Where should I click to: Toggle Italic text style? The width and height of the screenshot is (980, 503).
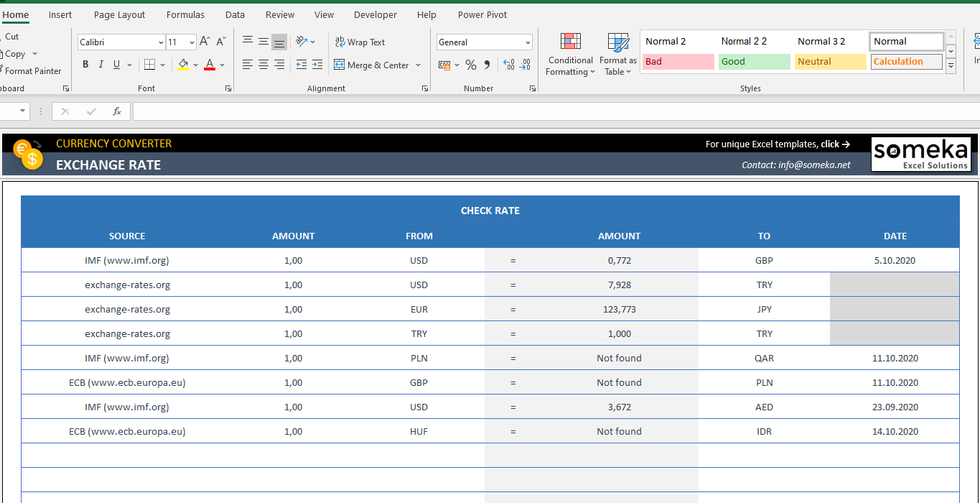(x=101, y=65)
